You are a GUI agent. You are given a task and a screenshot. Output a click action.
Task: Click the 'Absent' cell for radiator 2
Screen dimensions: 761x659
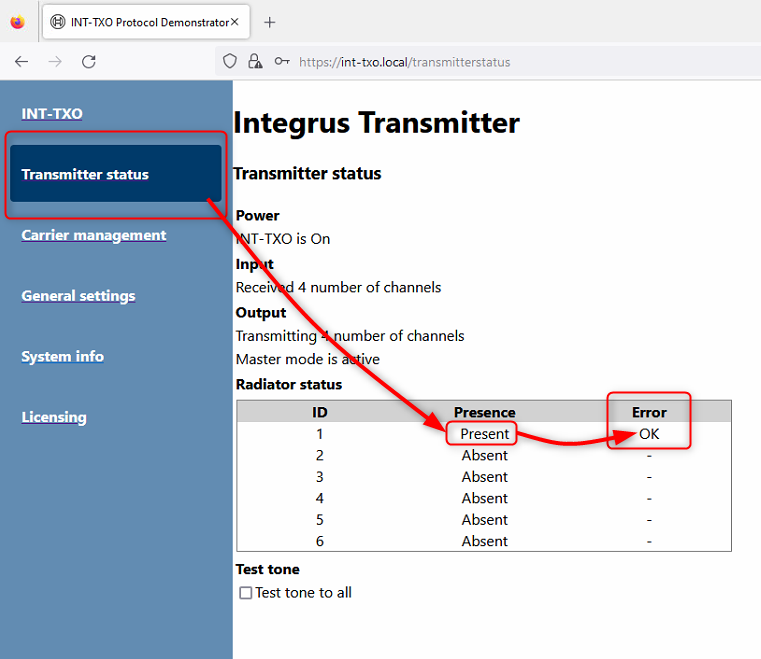point(484,455)
